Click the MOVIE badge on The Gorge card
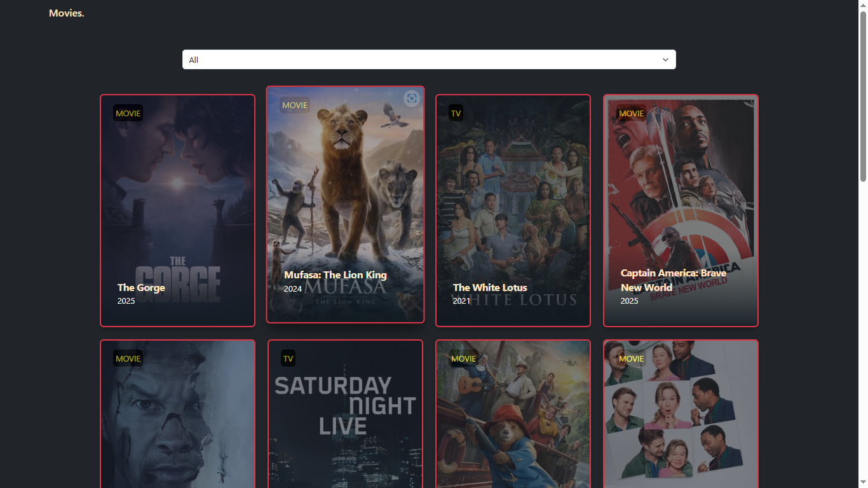 128,113
